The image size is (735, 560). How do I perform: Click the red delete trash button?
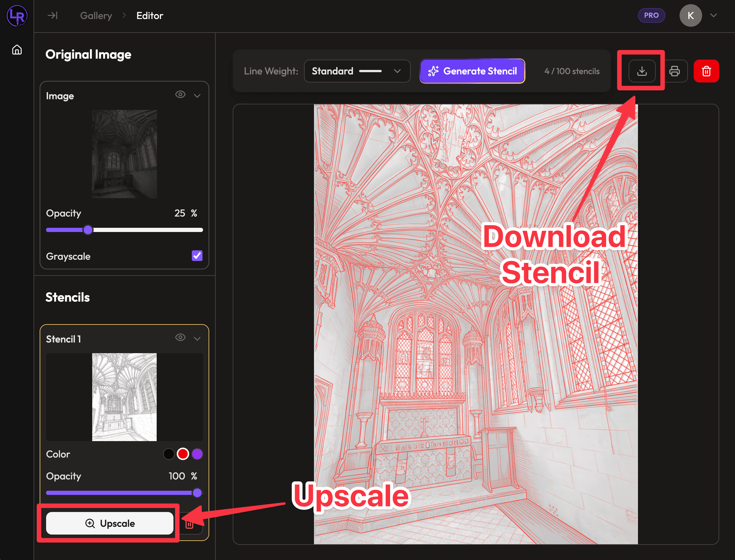706,71
